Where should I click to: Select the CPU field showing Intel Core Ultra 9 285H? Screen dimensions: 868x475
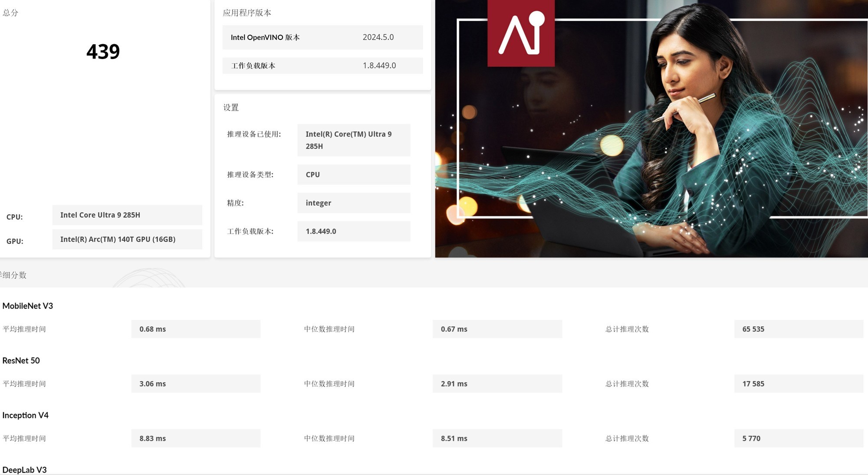click(x=127, y=215)
